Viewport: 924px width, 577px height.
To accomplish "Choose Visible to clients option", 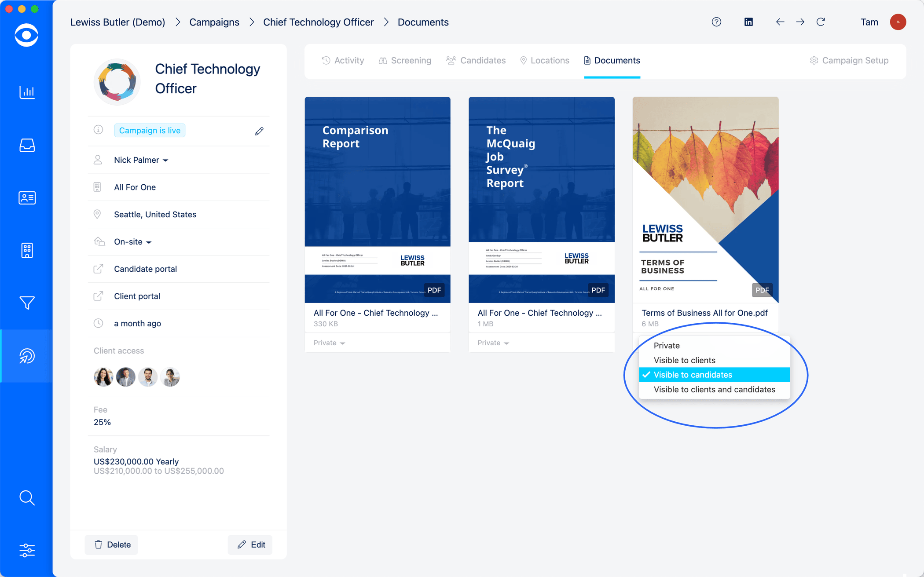I will click(684, 360).
